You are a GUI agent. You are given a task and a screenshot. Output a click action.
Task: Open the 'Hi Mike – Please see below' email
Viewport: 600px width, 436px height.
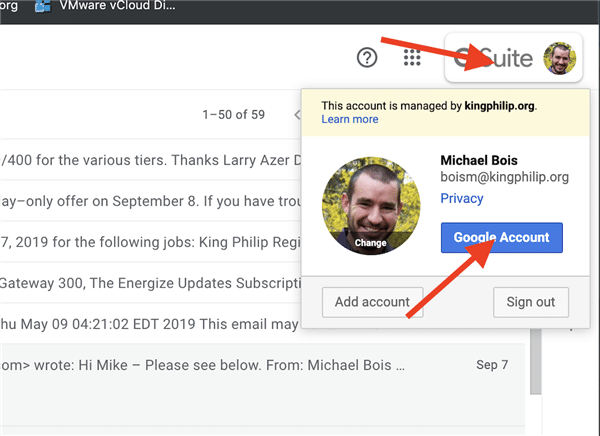(262, 365)
